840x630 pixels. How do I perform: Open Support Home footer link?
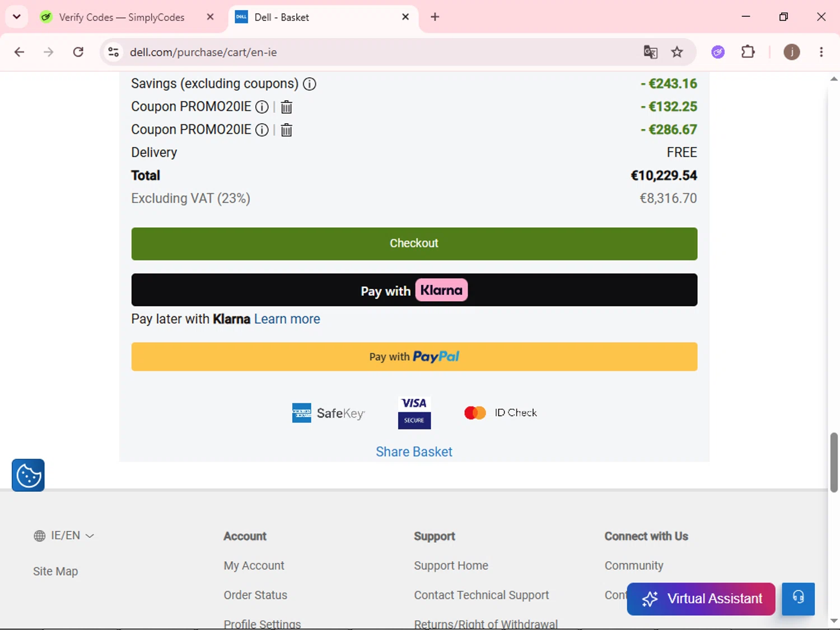pos(451,566)
